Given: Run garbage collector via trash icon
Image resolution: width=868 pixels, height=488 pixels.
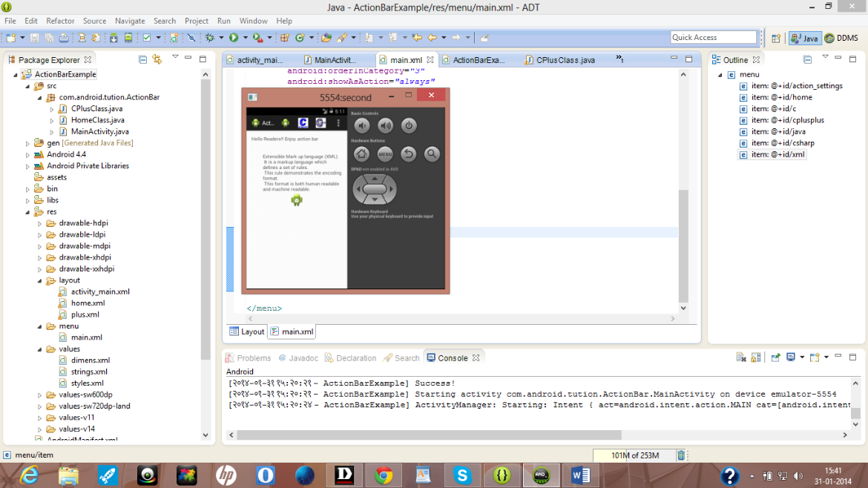Looking at the screenshot, I should click(x=681, y=455).
